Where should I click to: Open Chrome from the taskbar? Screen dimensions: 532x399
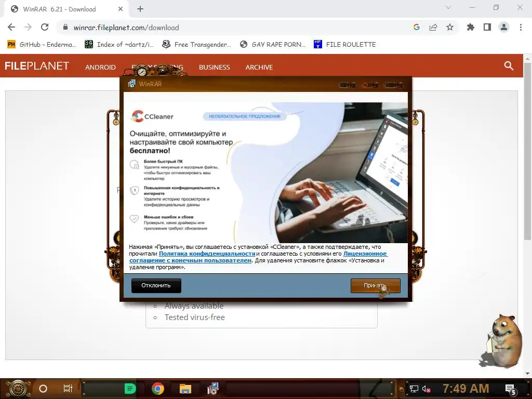pyautogui.click(x=157, y=389)
